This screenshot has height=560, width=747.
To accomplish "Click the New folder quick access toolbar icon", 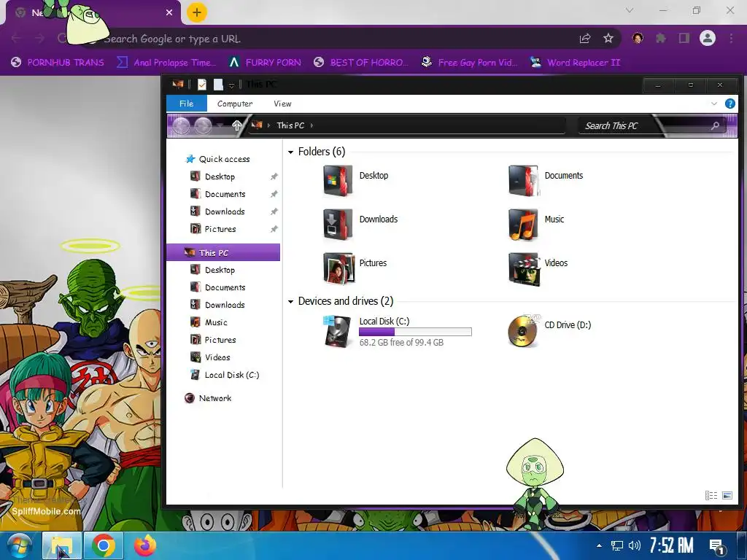I will (218, 85).
